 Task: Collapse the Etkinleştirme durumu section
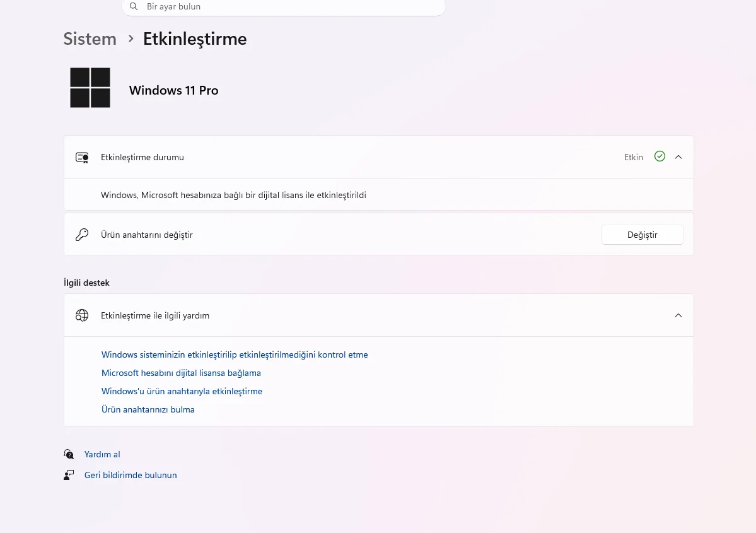point(678,157)
